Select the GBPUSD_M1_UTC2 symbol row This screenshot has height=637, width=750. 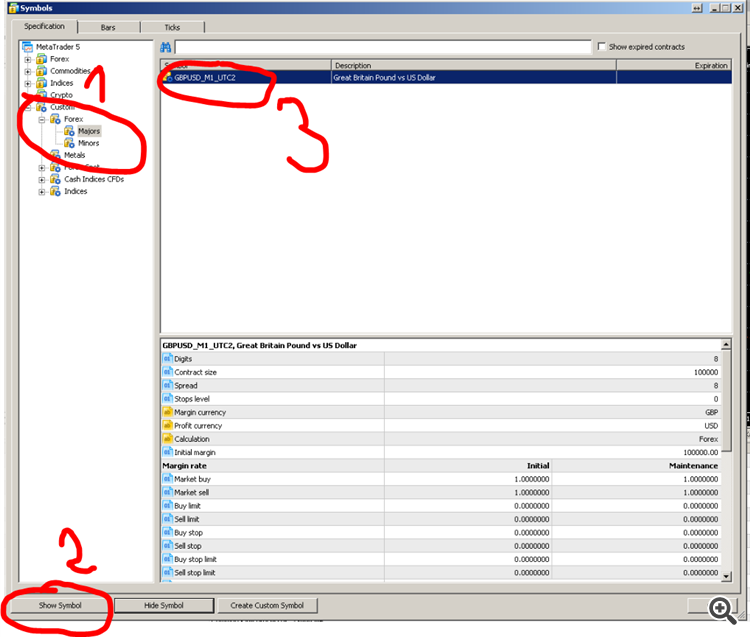coord(446,77)
